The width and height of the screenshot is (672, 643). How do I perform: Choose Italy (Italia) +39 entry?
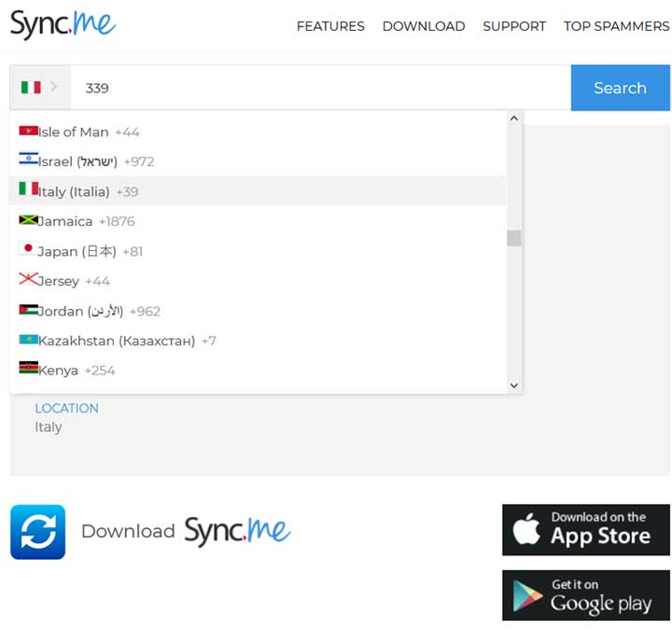click(258, 191)
